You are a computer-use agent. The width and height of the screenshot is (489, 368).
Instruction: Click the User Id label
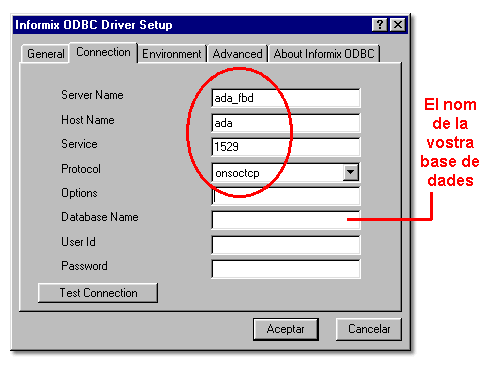pos(78,242)
